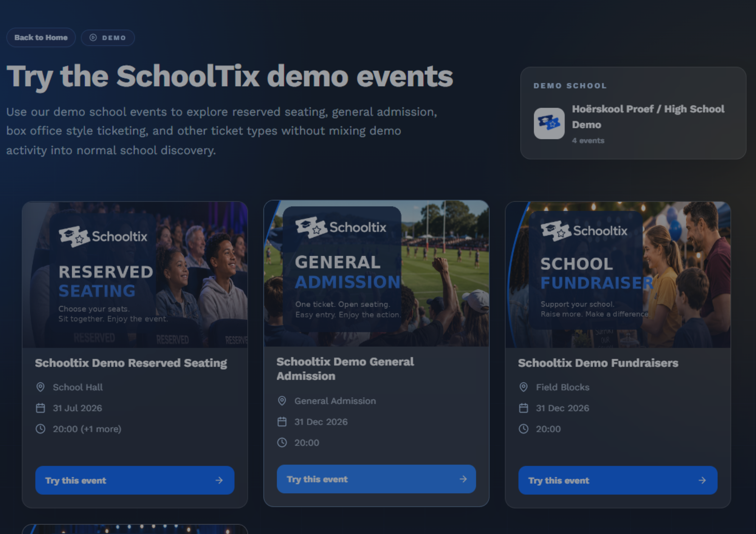Click the Schooltix logo on School Fundraiser banner
This screenshot has height=534, width=756.
(584, 230)
